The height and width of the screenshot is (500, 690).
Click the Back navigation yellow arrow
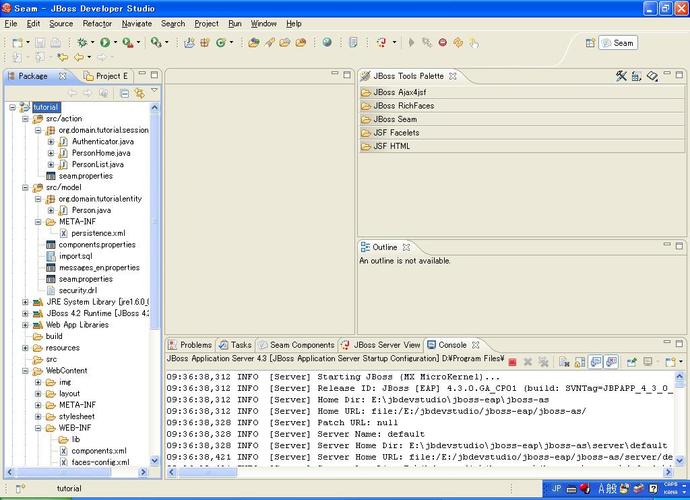pyautogui.click(x=79, y=57)
